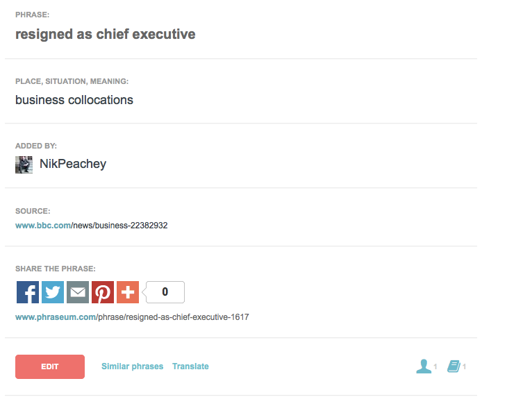Image resolution: width=532 pixels, height=397 pixels.
Task: Click the blue user icon
Action: coord(424,366)
